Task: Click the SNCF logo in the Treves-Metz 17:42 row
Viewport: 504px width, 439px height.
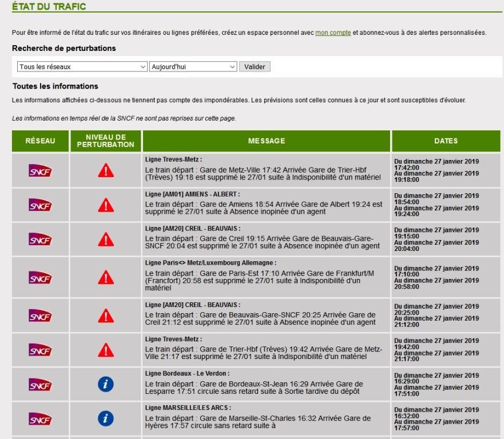Action: coord(40,170)
